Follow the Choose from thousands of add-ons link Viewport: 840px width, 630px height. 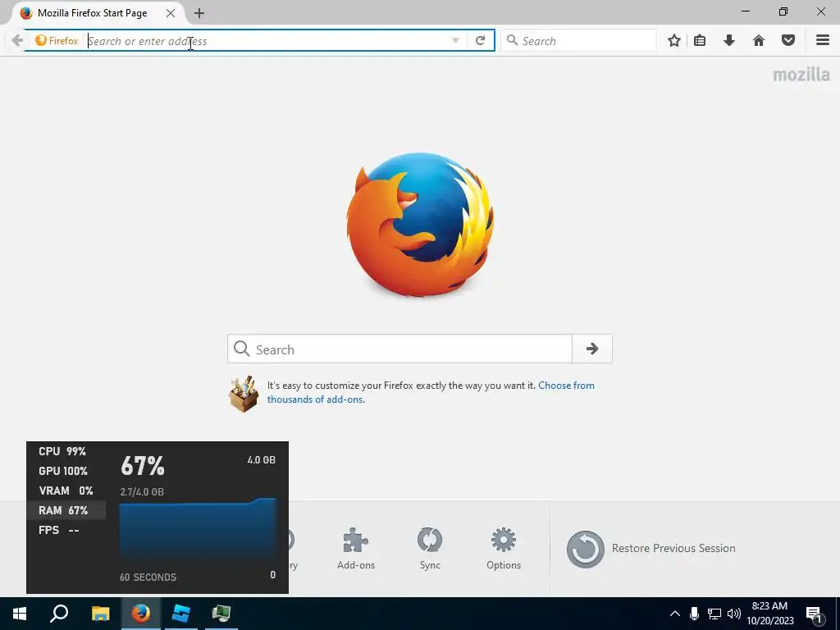(x=431, y=392)
